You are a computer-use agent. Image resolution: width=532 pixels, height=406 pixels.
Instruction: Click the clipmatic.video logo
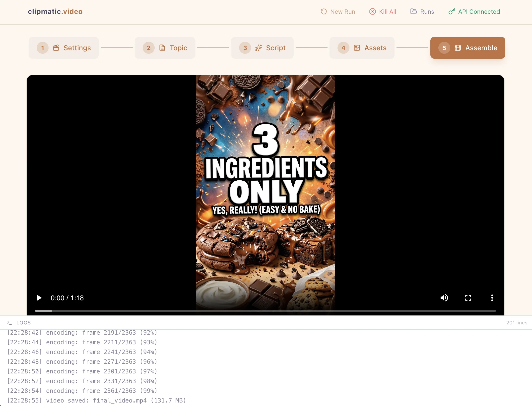point(55,11)
